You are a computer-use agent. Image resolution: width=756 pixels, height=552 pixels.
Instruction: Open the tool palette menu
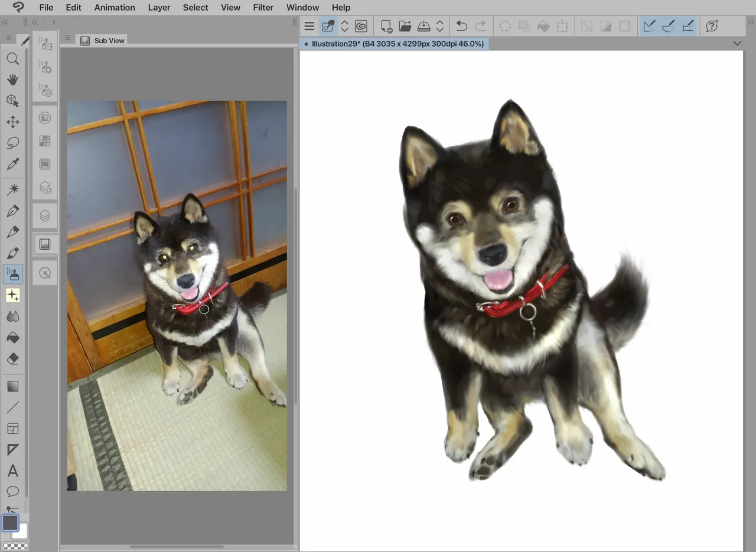8,38
